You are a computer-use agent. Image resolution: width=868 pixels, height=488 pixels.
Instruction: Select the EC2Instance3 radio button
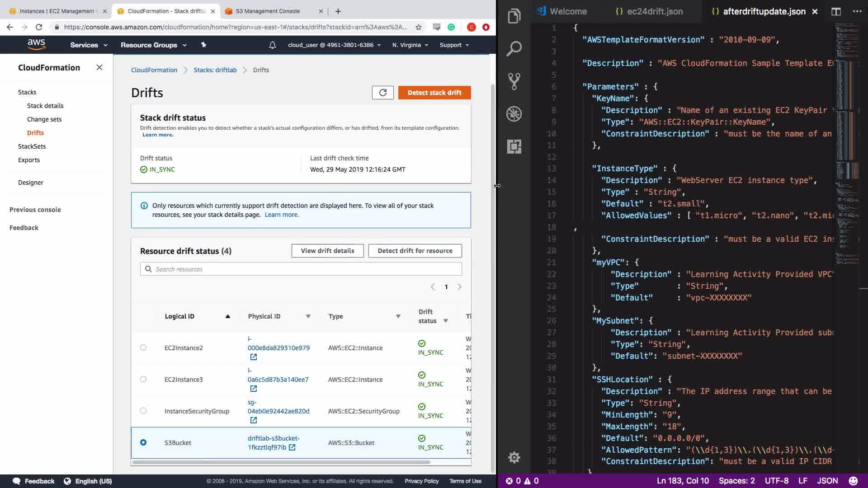click(143, 379)
